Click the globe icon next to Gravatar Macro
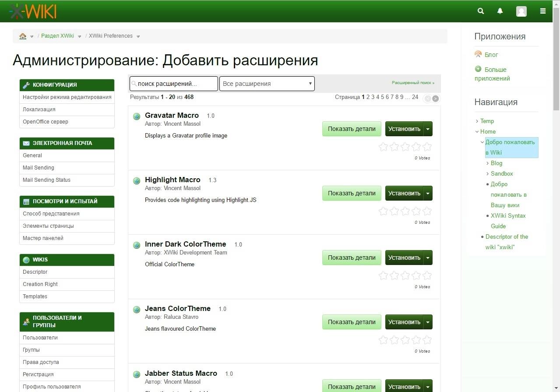 click(137, 116)
